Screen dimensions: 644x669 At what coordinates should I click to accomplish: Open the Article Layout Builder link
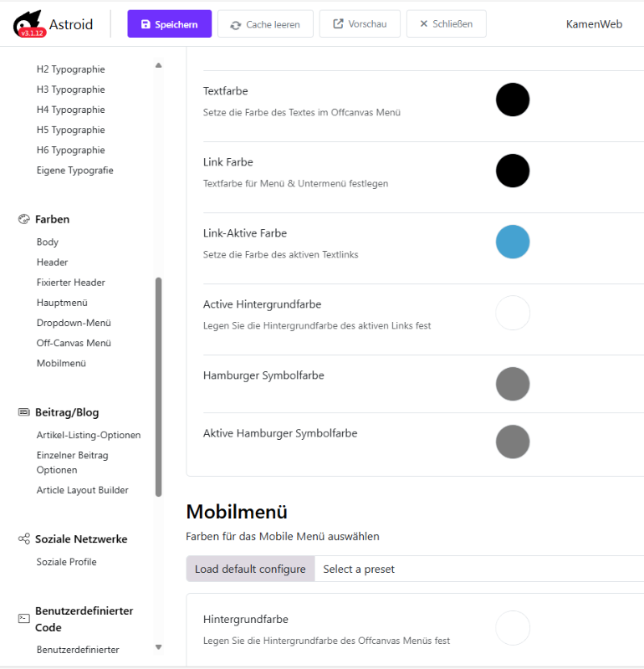coord(82,490)
